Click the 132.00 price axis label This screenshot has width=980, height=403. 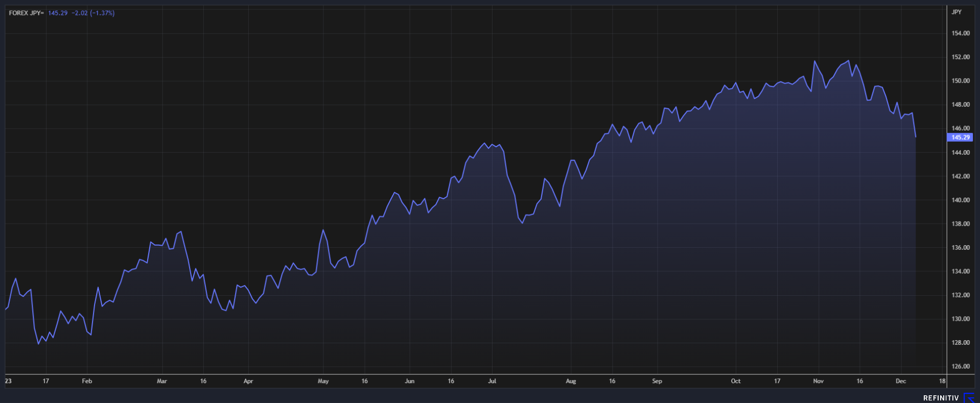click(961, 295)
